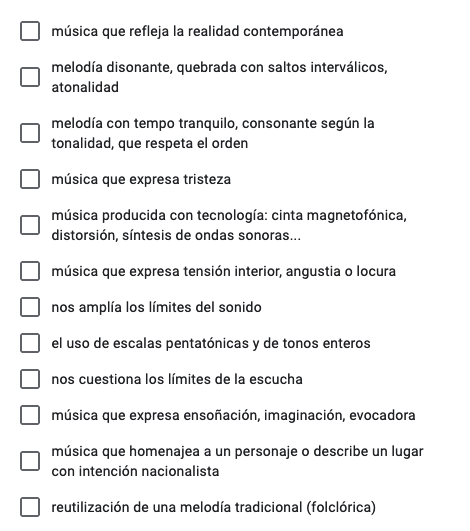The height and width of the screenshot is (531, 470).
Task: Click the text 'atonalidad' in second option
Action: coord(85,87)
